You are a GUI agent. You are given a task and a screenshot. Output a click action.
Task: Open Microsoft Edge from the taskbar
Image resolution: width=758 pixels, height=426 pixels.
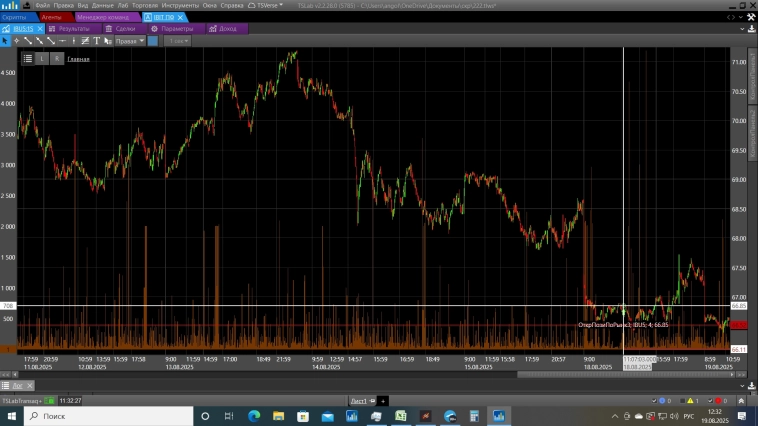click(x=254, y=415)
